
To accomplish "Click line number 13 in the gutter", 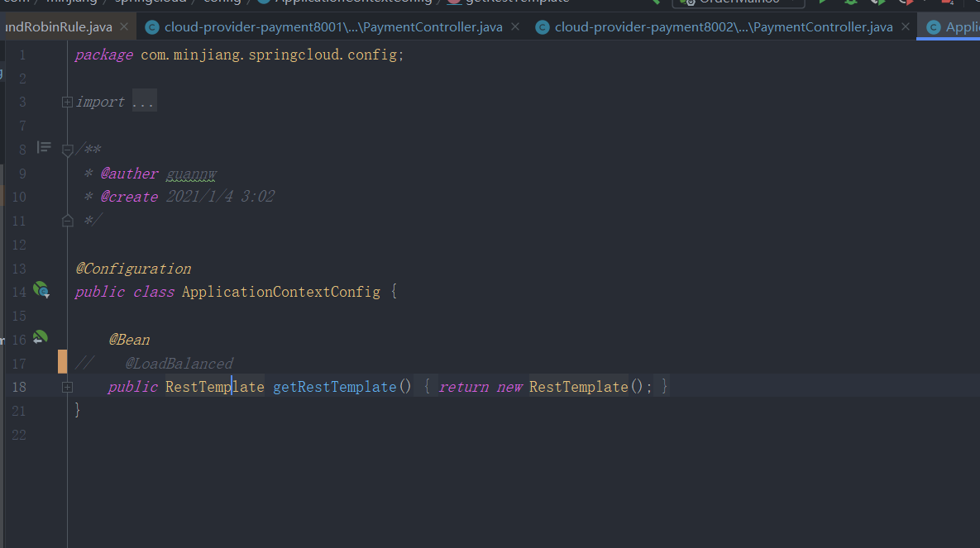I will pyautogui.click(x=19, y=269).
